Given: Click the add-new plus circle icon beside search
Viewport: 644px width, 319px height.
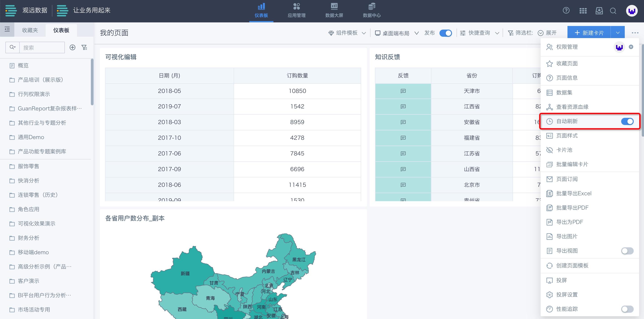Looking at the screenshot, I should [73, 47].
